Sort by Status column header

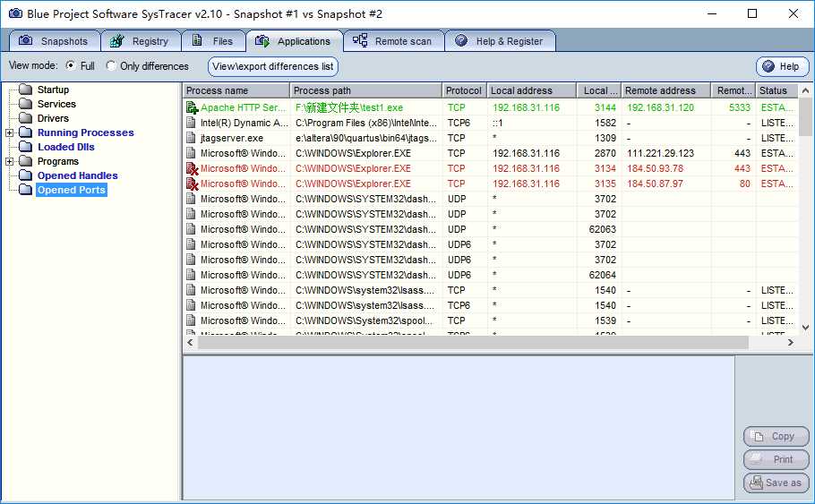click(776, 90)
